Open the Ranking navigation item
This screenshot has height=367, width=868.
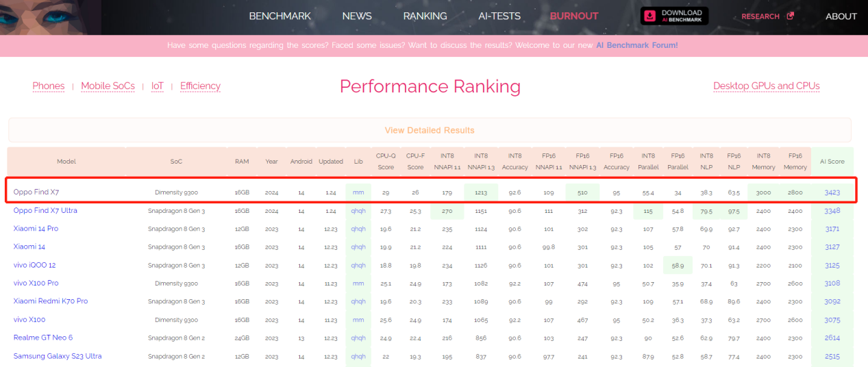pyautogui.click(x=425, y=16)
